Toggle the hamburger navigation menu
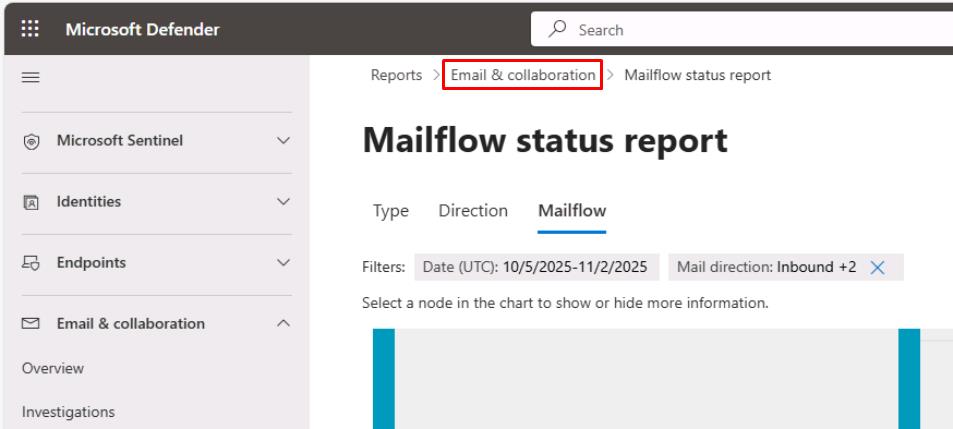The width and height of the screenshot is (953, 429). point(29,77)
